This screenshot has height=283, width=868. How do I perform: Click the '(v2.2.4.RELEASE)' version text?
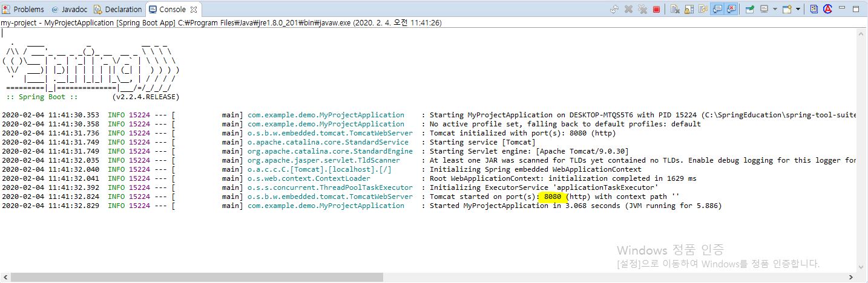click(x=146, y=97)
